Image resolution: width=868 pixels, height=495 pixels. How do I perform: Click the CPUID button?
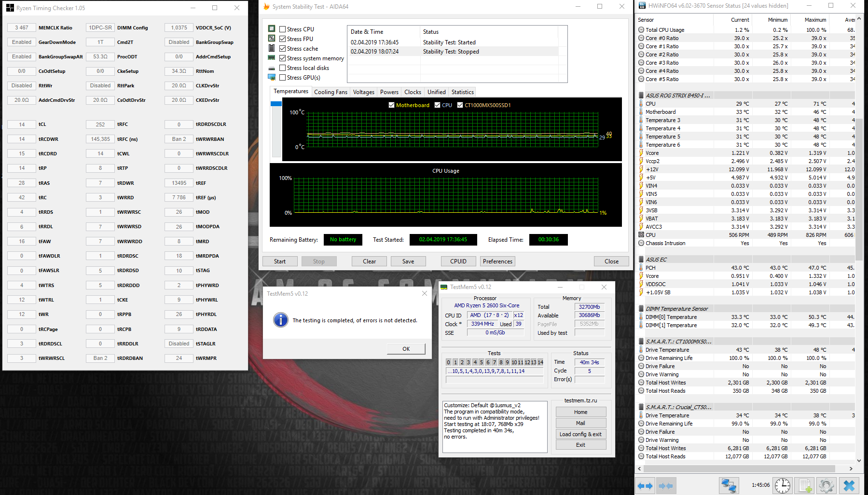[458, 261]
